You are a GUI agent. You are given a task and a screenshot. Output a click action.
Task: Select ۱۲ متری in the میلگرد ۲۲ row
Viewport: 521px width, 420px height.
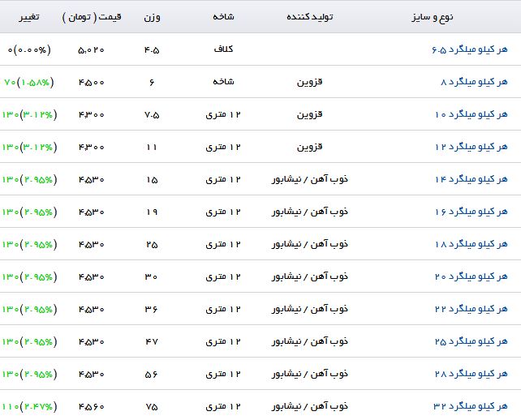(x=223, y=309)
